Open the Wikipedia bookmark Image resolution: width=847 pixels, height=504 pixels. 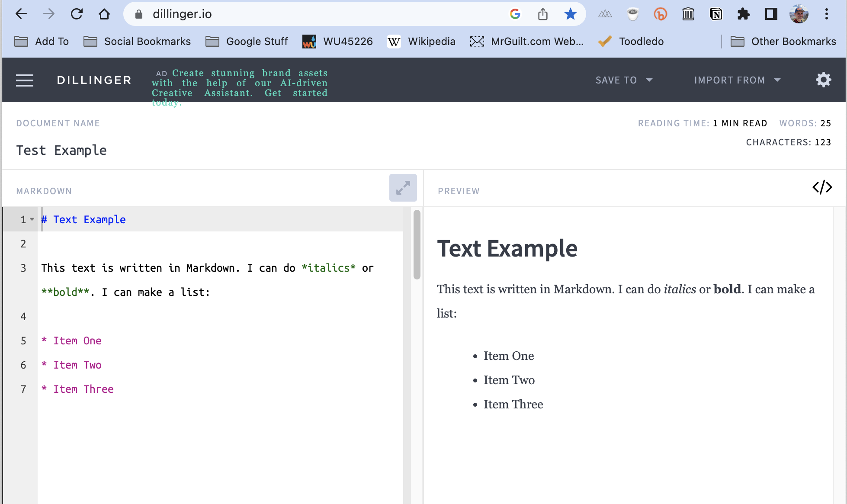tap(421, 42)
